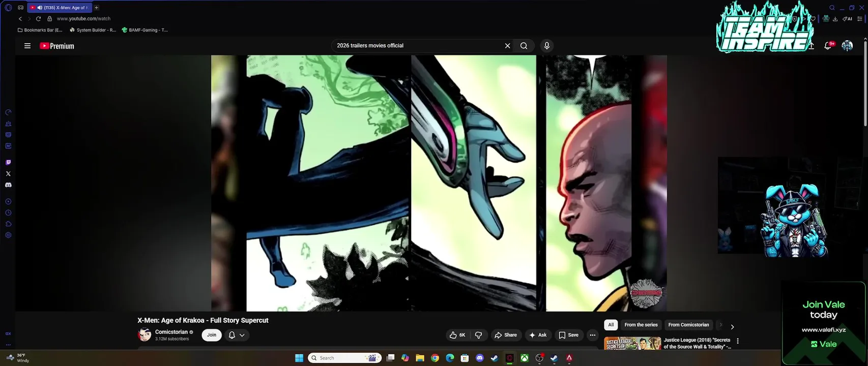The height and width of the screenshot is (366, 868).
Task: Open the weather widget showing 36°F
Action: pyautogui.click(x=18, y=358)
